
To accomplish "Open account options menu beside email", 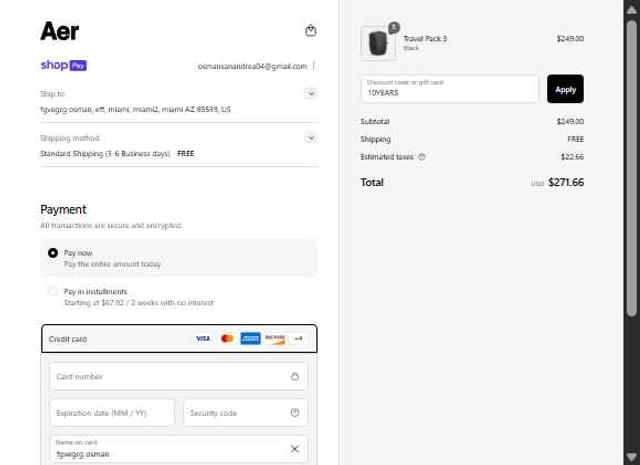I will point(313,66).
